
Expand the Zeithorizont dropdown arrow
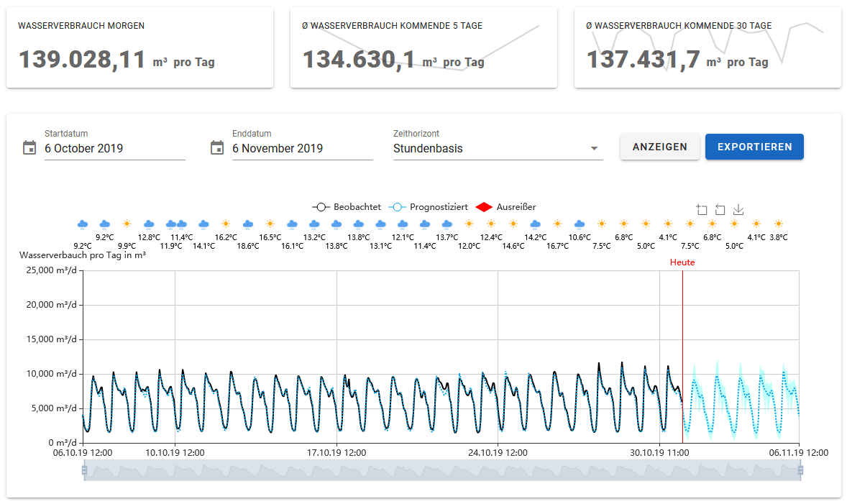pyautogui.click(x=594, y=149)
